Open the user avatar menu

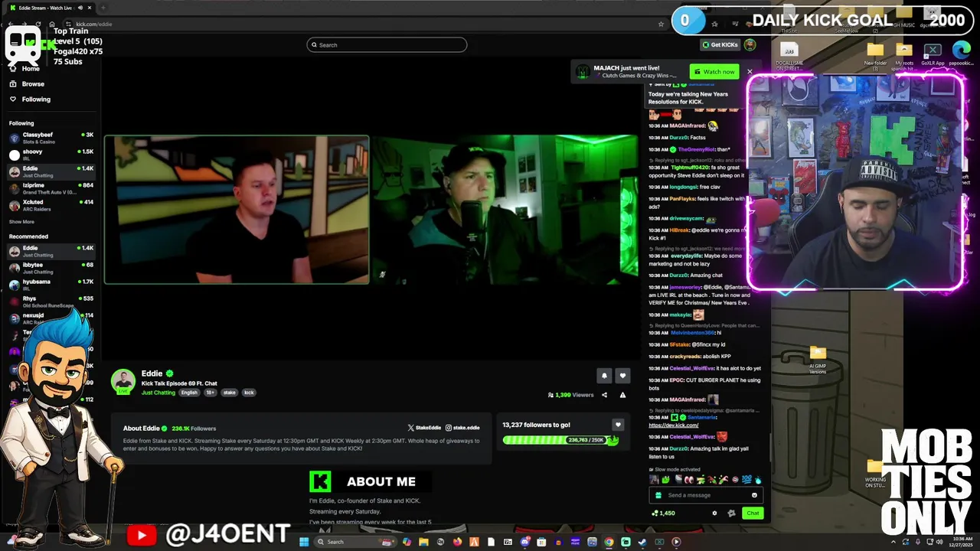pyautogui.click(x=750, y=45)
